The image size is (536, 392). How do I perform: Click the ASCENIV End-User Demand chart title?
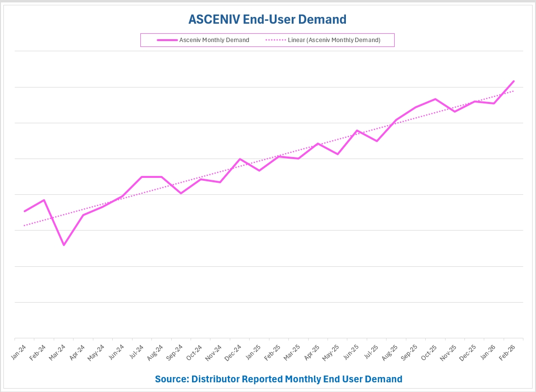point(267,19)
